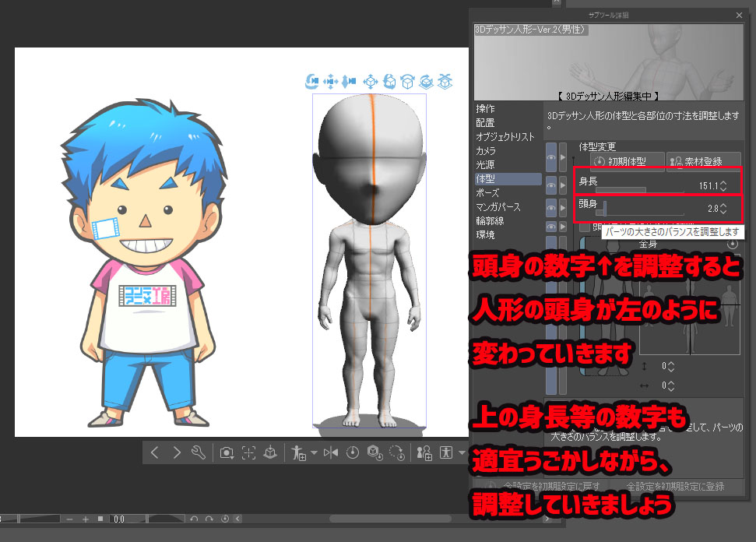Image resolution: width=756 pixels, height=542 pixels.
Task: Click the fit-to-view icon in the bottom toolbar
Action: pyautogui.click(x=249, y=452)
